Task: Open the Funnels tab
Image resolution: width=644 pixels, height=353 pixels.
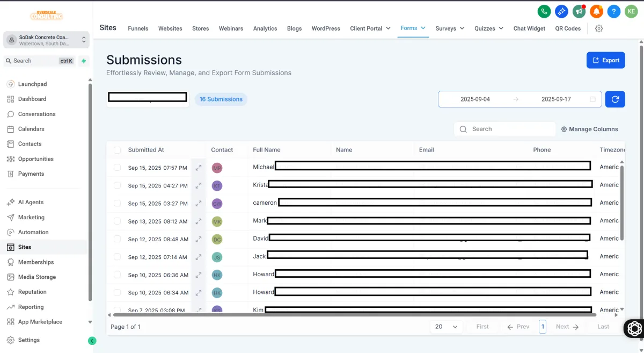Action: 138,28
